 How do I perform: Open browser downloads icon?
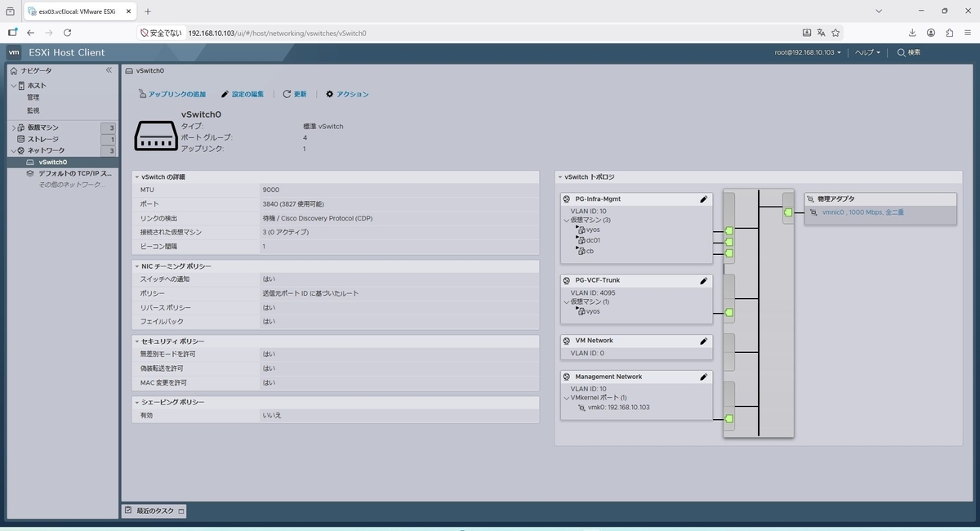pos(912,33)
